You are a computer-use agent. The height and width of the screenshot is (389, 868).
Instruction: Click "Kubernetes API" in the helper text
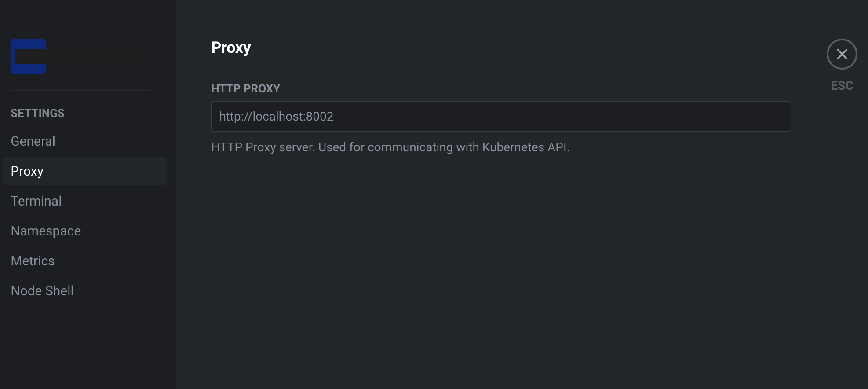(x=525, y=147)
